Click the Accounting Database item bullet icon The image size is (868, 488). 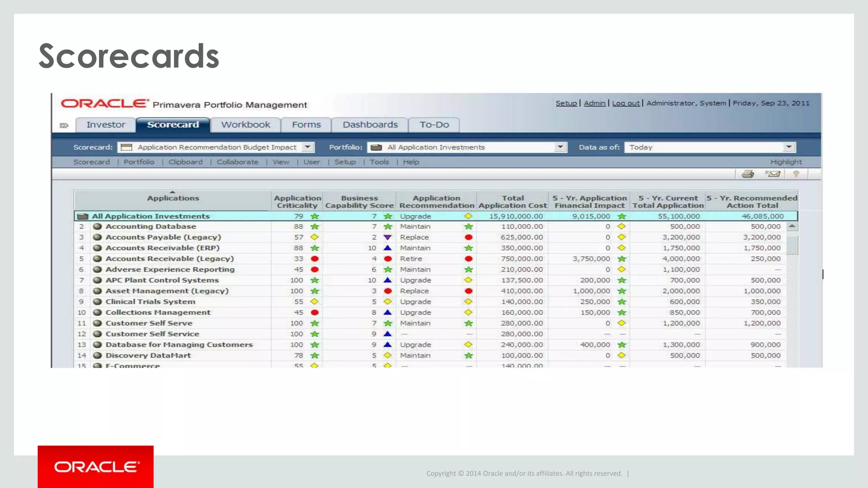pyautogui.click(x=97, y=227)
